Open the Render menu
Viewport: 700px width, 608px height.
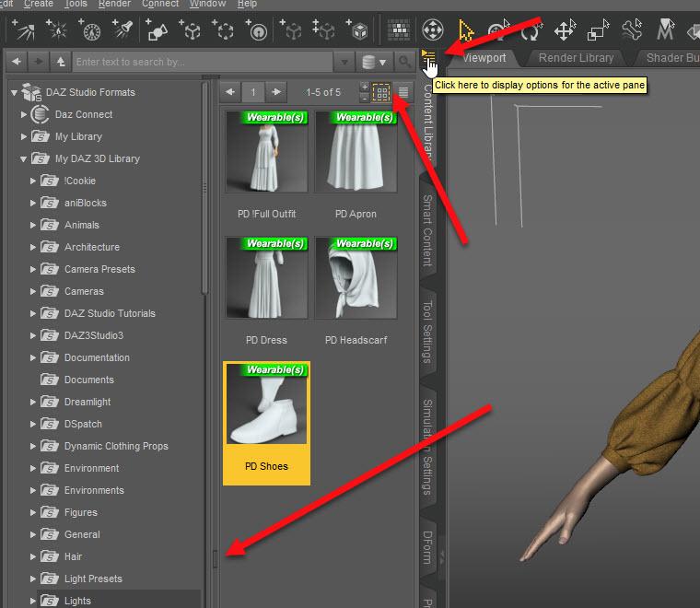click(114, 4)
